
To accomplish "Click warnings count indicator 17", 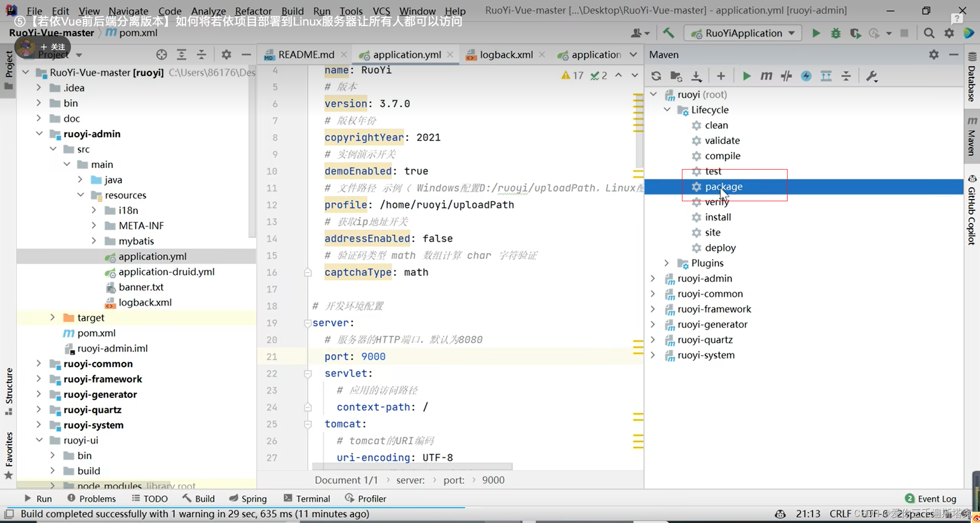I will click(x=572, y=76).
